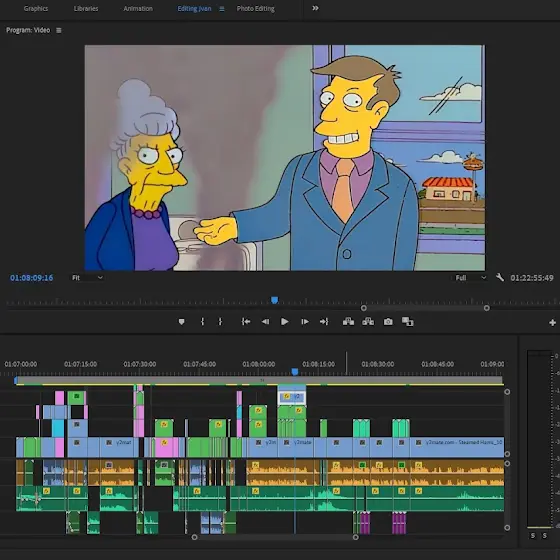This screenshot has width=560, height=560.
Task: Click the fx badge on the selected y2 clip
Action: [x=286, y=396]
